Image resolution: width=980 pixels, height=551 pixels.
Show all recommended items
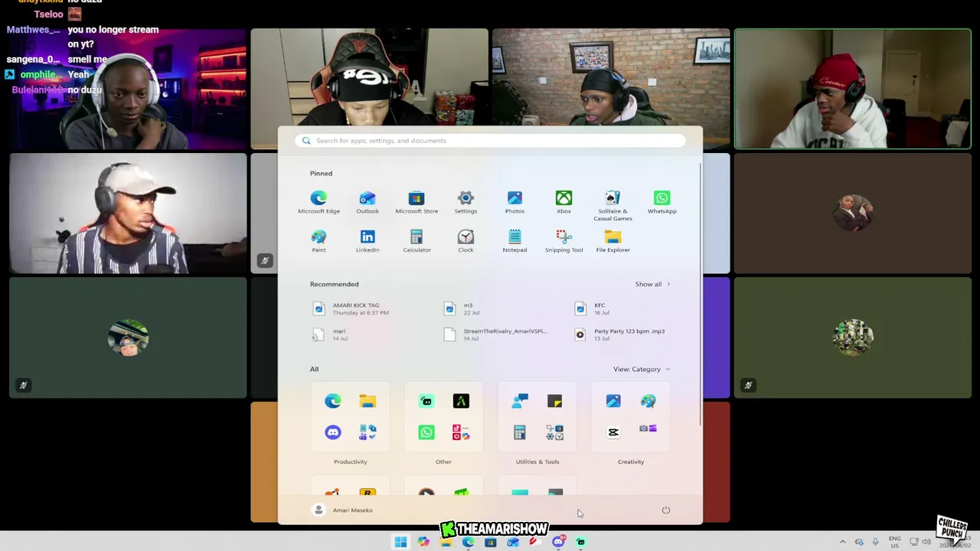pyautogui.click(x=652, y=284)
